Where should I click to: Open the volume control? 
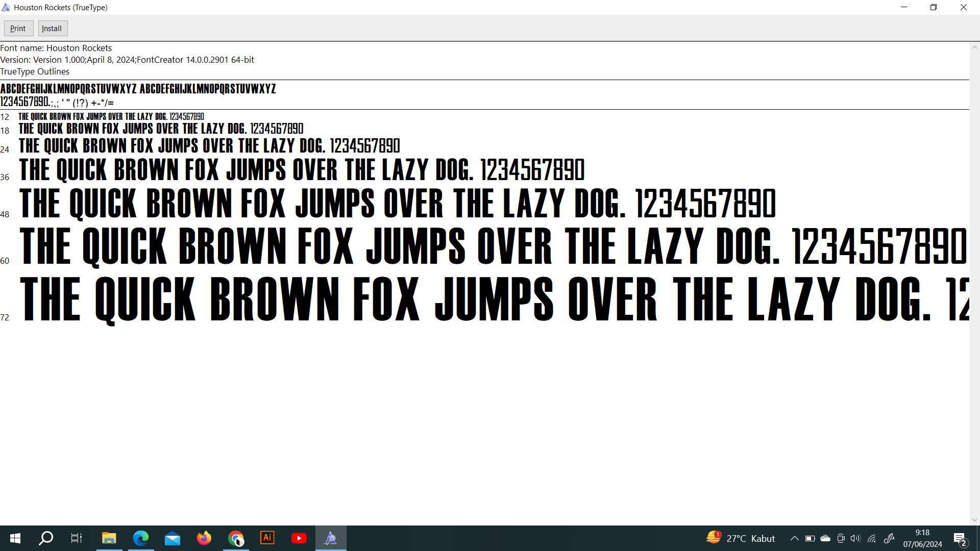click(x=855, y=538)
